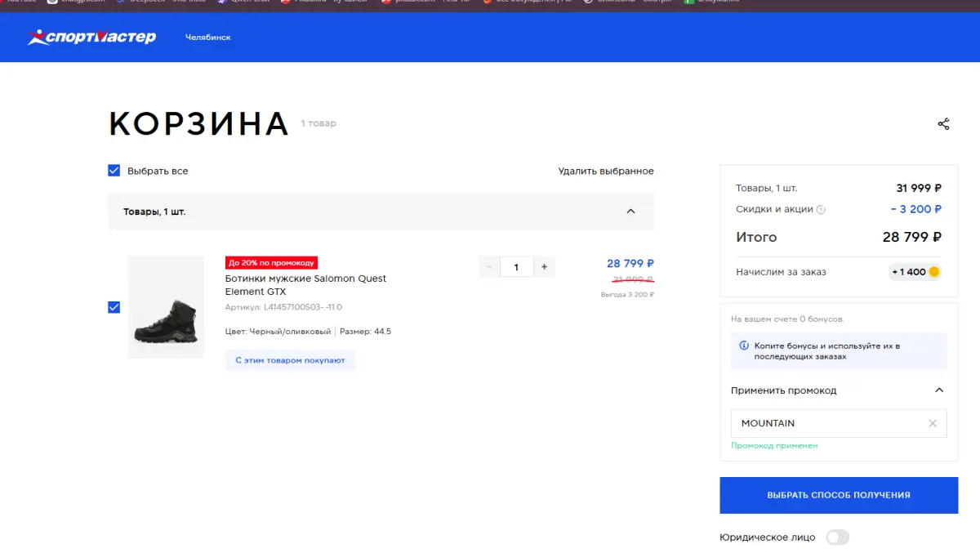Increase quantity with plus button

pos(544,267)
